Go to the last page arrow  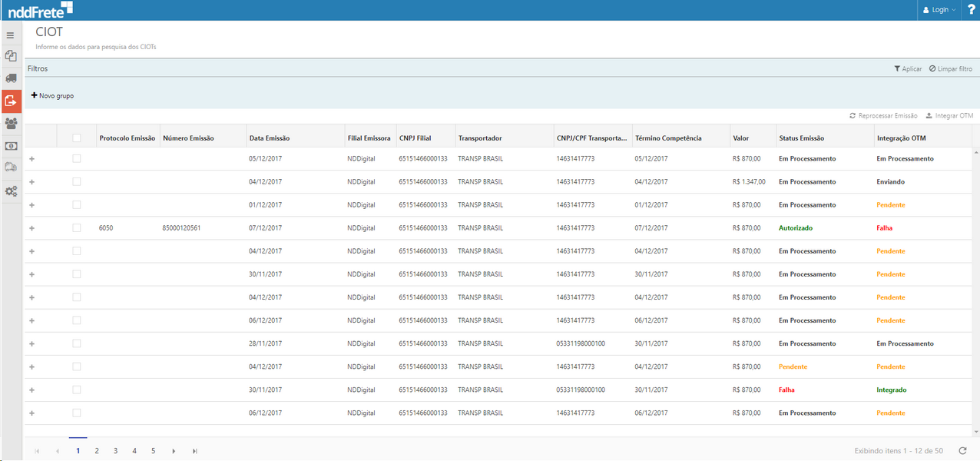click(x=195, y=451)
